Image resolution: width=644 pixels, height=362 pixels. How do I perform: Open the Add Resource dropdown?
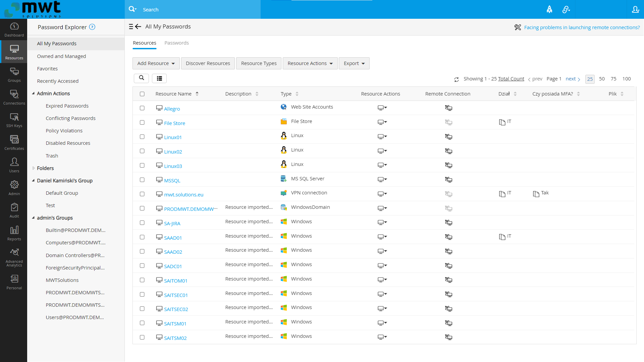pyautogui.click(x=156, y=63)
